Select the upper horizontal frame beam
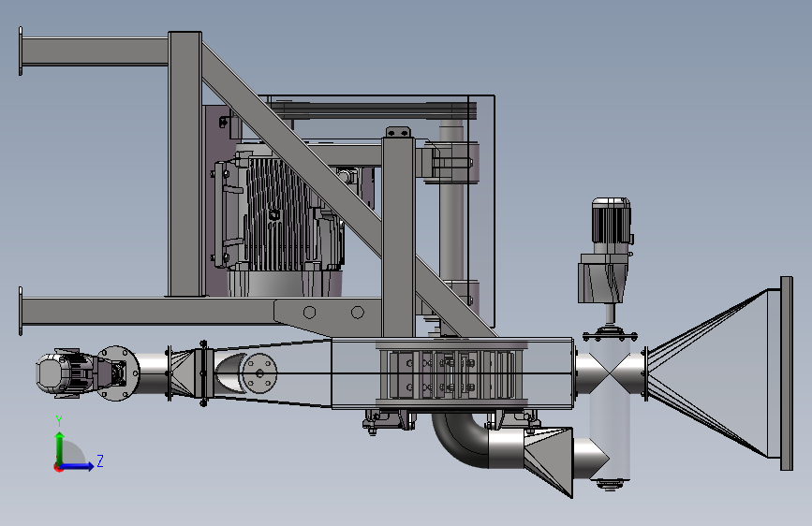Screen dimensions: 812x526 click(96, 51)
